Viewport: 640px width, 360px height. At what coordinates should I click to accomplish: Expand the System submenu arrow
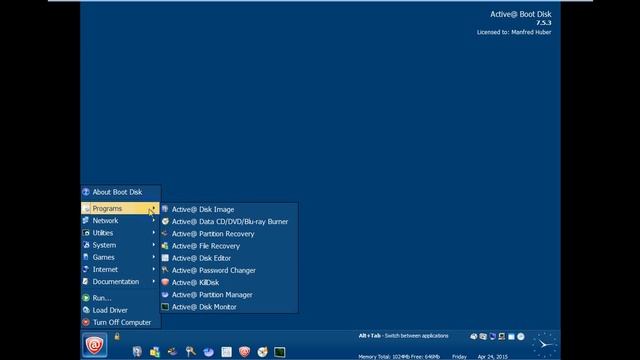tap(153, 245)
